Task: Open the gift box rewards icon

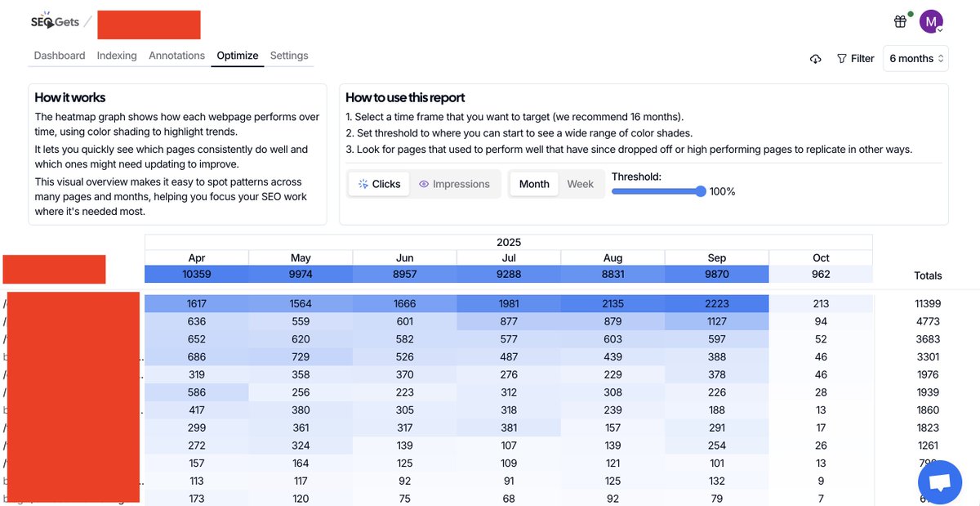Action: click(x=900, y=22)
